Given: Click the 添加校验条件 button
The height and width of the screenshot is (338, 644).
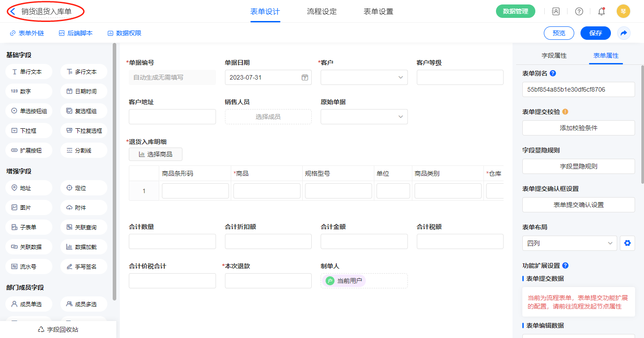Looking at the screenshot, I should (578, 128).
